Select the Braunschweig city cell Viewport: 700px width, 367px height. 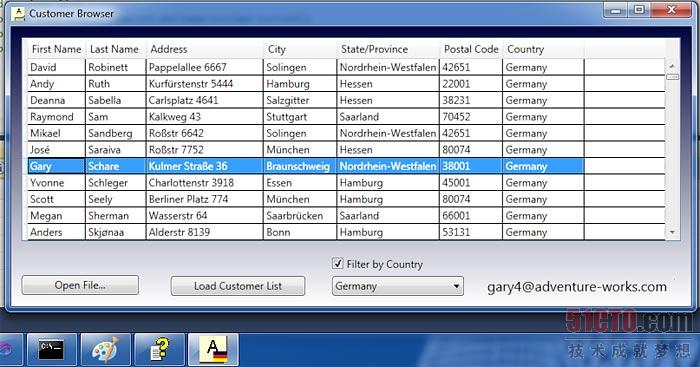point(300,167)
